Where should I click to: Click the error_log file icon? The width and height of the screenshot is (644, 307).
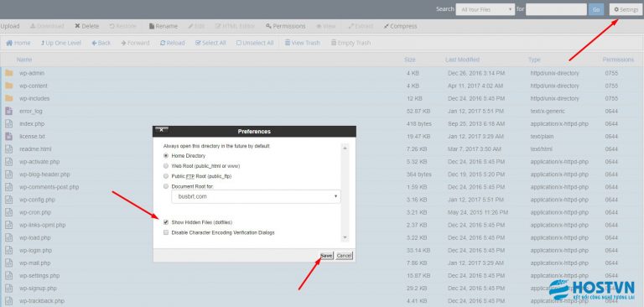pos(9,111)
